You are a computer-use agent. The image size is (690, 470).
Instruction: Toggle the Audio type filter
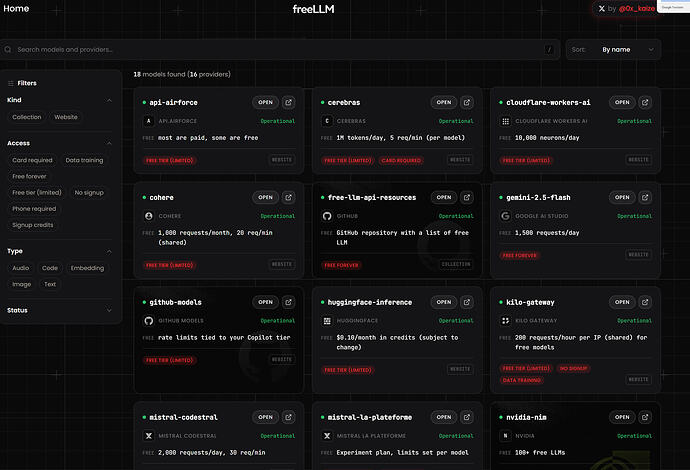20,268
